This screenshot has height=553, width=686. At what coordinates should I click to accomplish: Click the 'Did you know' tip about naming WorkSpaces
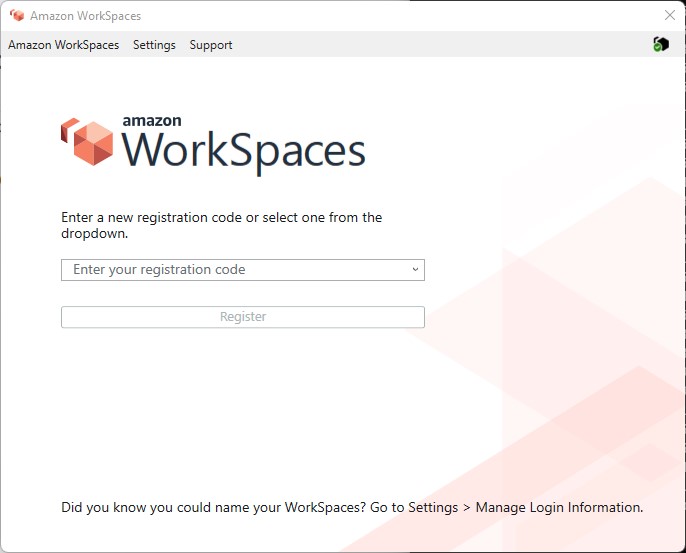point(352,507)
